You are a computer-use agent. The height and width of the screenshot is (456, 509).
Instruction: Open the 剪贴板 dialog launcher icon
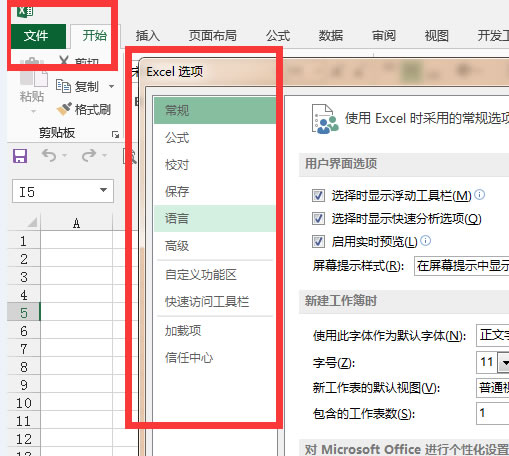(x=115, y=134)
